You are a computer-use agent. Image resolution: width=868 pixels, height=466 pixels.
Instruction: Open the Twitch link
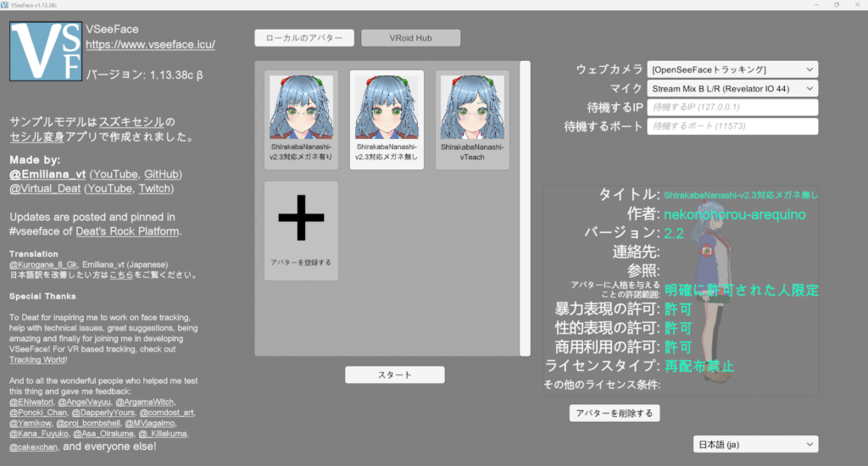[154, 189]
